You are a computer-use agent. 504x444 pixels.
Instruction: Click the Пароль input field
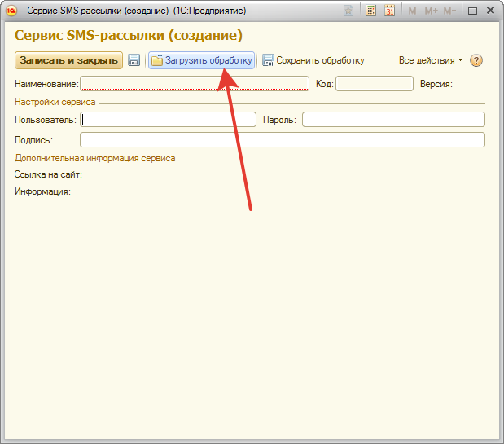click(393, 120)
